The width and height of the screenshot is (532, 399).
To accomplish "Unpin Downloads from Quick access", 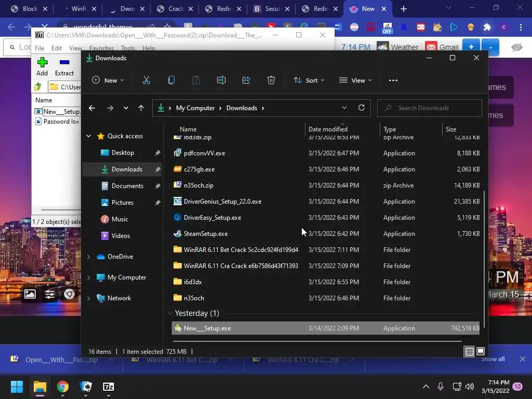I will (157, 169).
